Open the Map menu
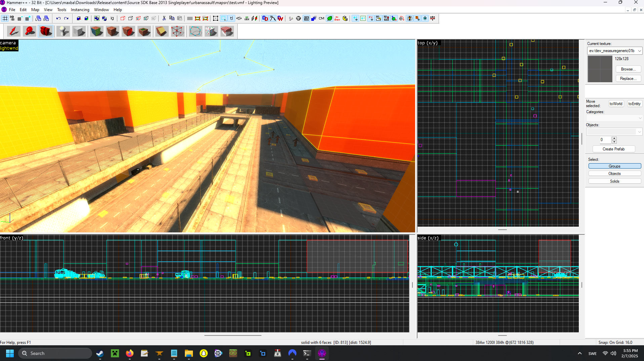This screenshot has width=644, height=361. point(35,10)
